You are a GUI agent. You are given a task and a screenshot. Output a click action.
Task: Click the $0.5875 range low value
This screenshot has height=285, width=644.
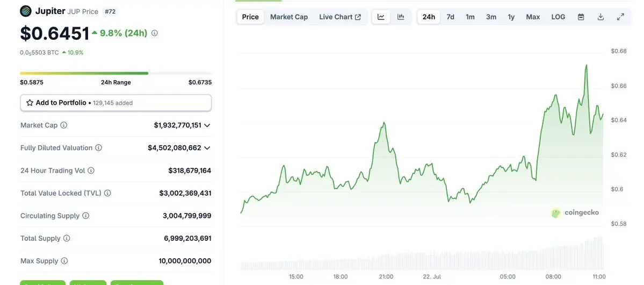[x=32, y=82]
